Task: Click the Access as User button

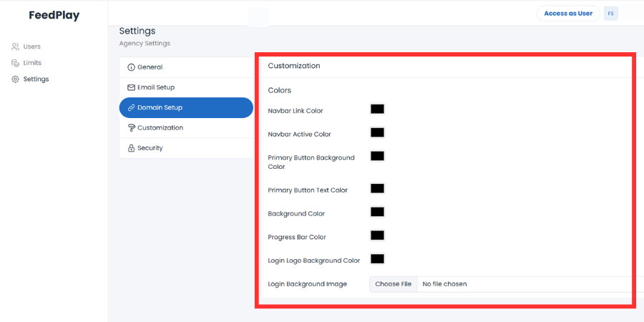Action: pos(568,14)
